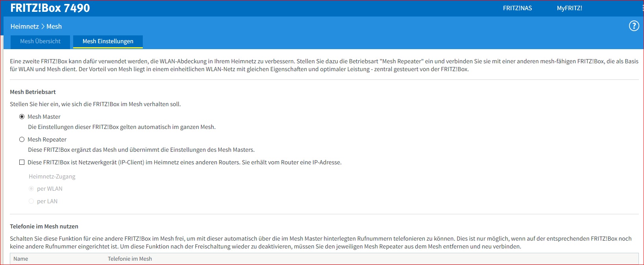Select the Mesh Repeater radio button
This screenshot has height=265, width=644.
(x=22, y=140)
